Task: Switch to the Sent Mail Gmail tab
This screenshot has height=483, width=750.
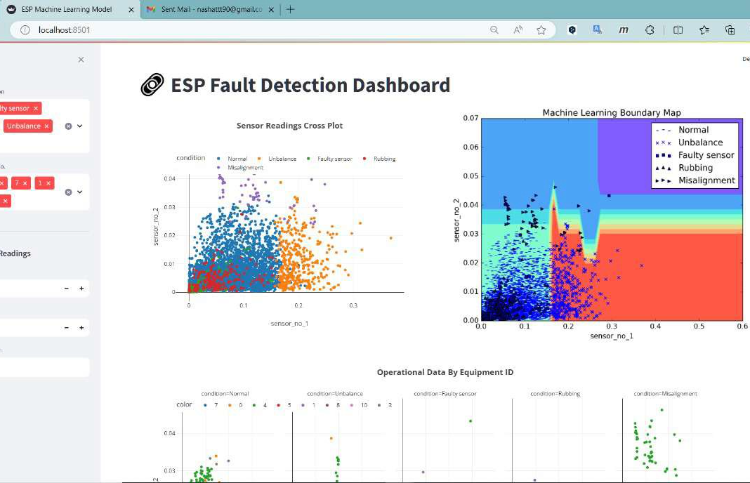Action: tap(205, 9)
